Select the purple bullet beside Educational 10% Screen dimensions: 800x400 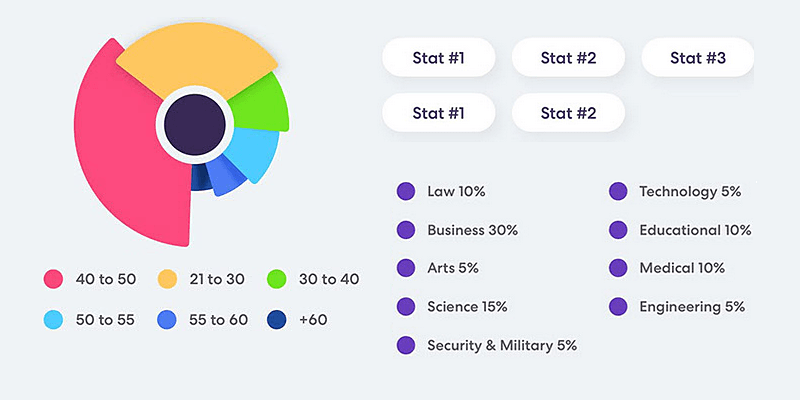tap(618, 230)
